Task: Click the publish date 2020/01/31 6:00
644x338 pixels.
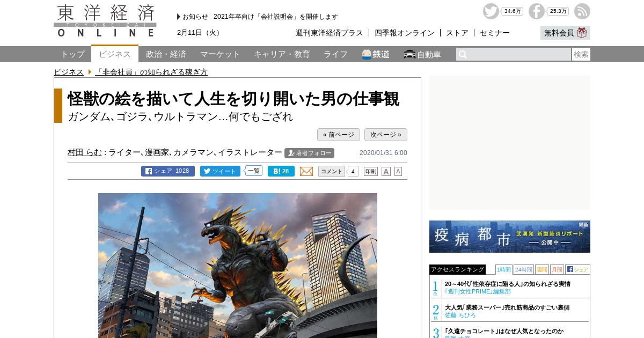Action: tap(383, 153)
